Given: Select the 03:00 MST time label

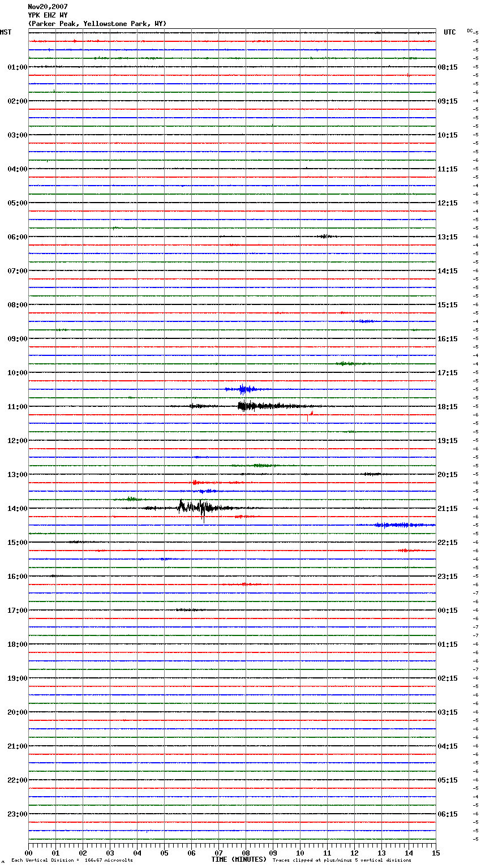Looking at the screenshot, I should [x=17, y=135].
